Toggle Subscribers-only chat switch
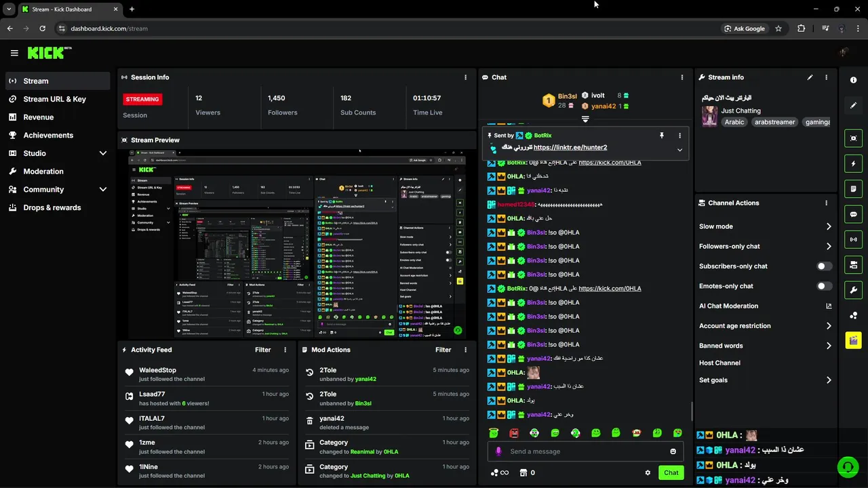Image resolution: width=868 pixels, height=488 pixels. click(824, 266)
